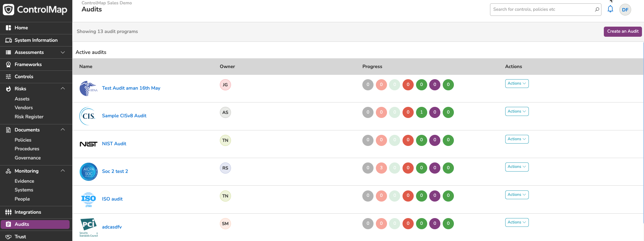644x241 pixels.
Task: Open the Soc 2 test 2 audit link
Action: point(115,171)
